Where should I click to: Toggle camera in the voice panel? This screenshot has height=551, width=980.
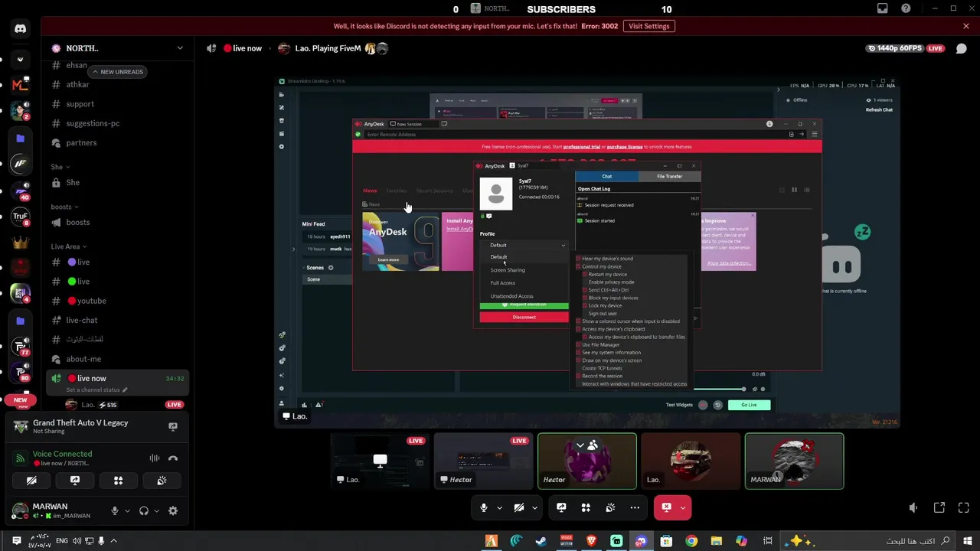31,481
